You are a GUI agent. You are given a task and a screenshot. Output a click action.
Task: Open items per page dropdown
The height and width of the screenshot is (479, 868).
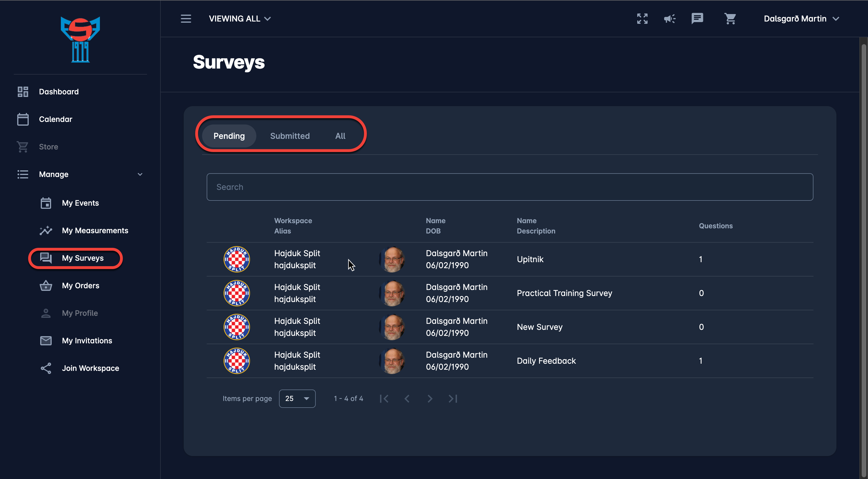click(297, 399)
